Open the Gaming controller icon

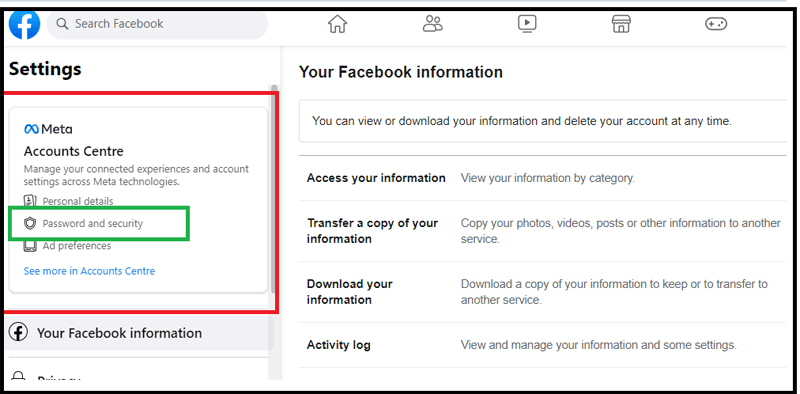(x=716, y=23)
